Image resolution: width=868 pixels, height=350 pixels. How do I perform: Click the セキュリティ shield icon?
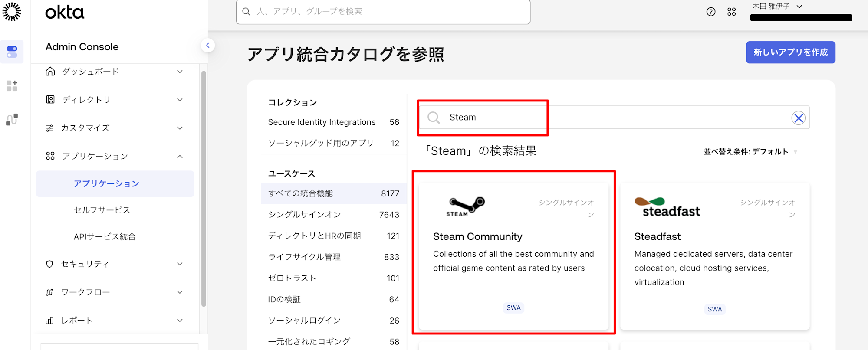tap(49, 264)
